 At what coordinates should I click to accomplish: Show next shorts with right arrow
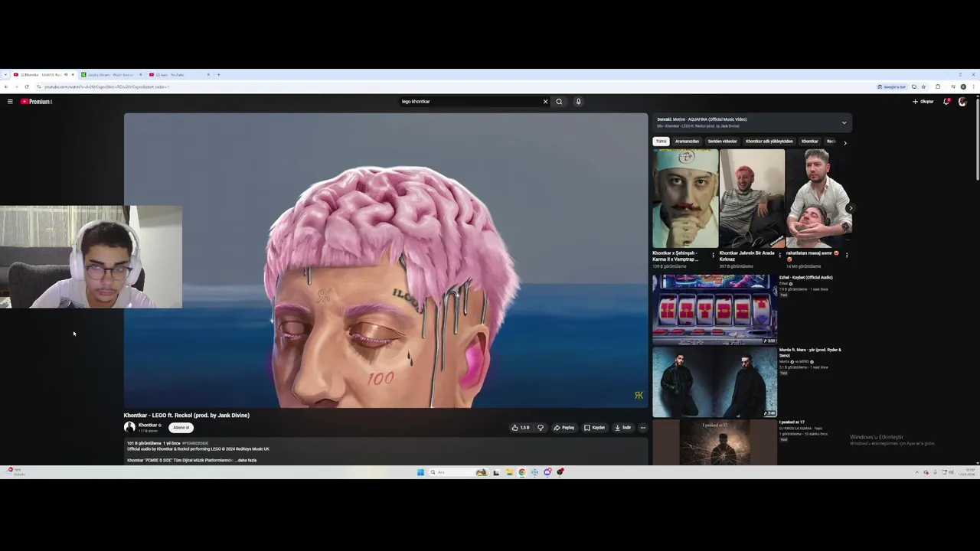click(849, 208)
